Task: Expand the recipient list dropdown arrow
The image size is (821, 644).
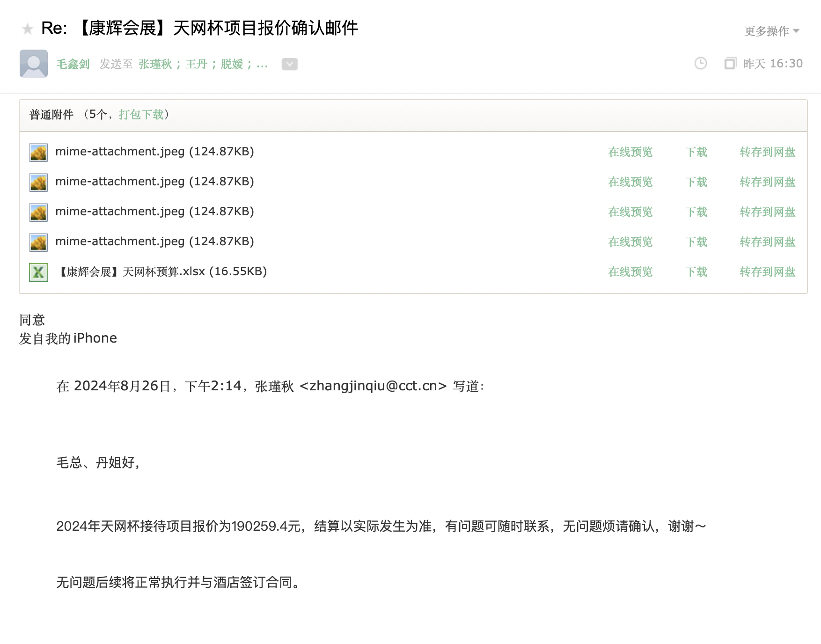Action: 289,64
